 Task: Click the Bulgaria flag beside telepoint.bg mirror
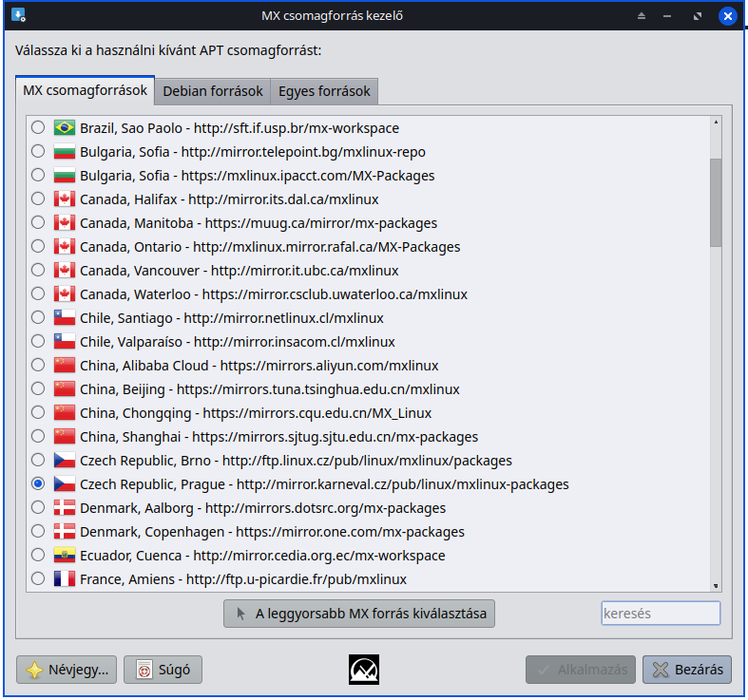click(65, 152)
